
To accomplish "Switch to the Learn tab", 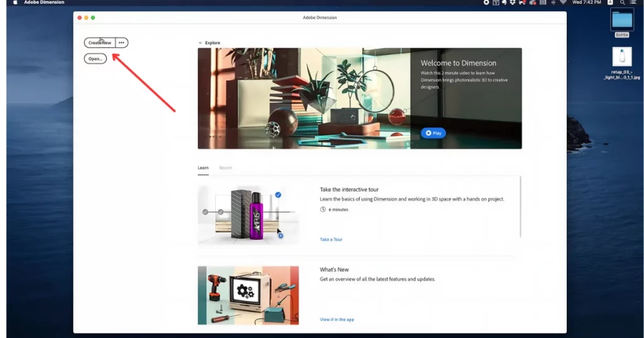I will pyautogui.click(x=203, y=168).
